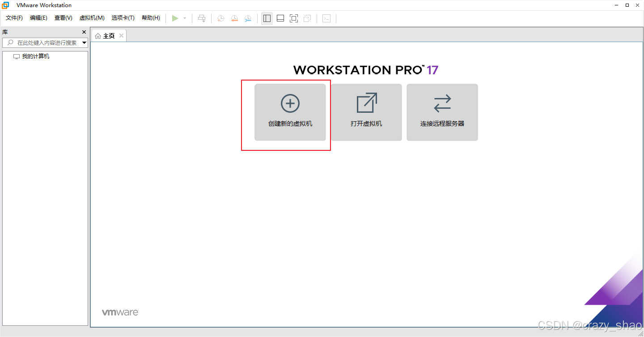Image resolution: width=644 pixels, height=337 pixels.
Task: Open the 选项卡(T) menu
Action: tap(123, 18)
